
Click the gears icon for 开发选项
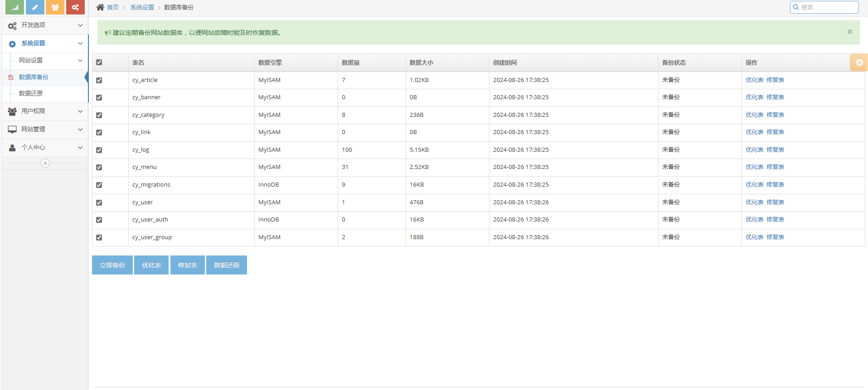tap(12, 26)
